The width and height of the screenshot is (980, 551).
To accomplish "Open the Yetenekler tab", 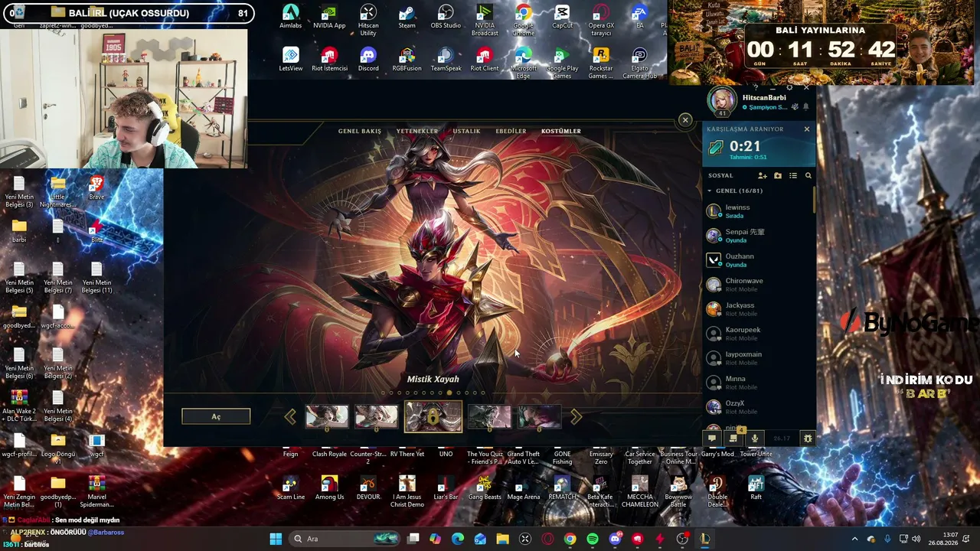I will 417,131.
